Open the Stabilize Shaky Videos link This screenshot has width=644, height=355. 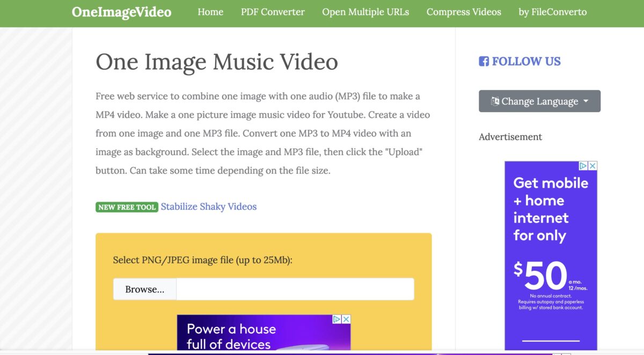pos(209,206)
